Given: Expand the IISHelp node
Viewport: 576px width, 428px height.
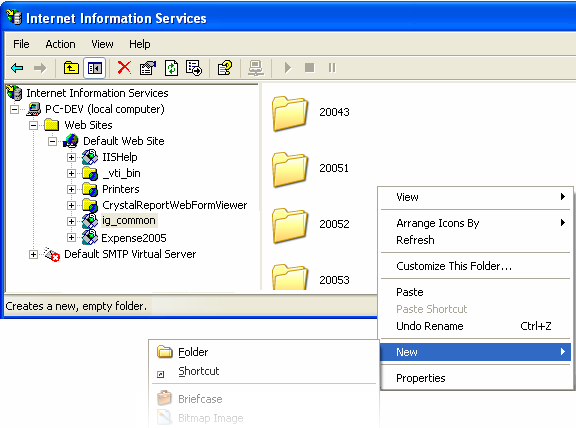Looking at the screenshot, I should [72, 158].
